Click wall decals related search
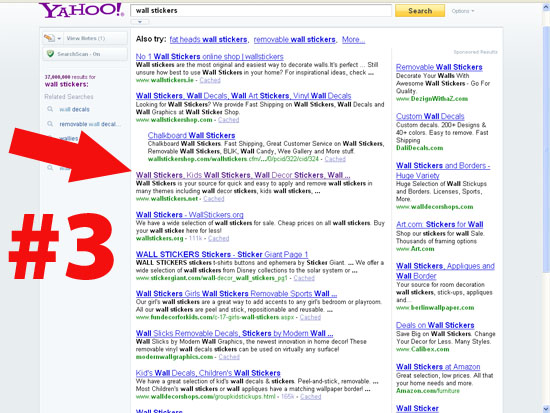 coord(74,109)
